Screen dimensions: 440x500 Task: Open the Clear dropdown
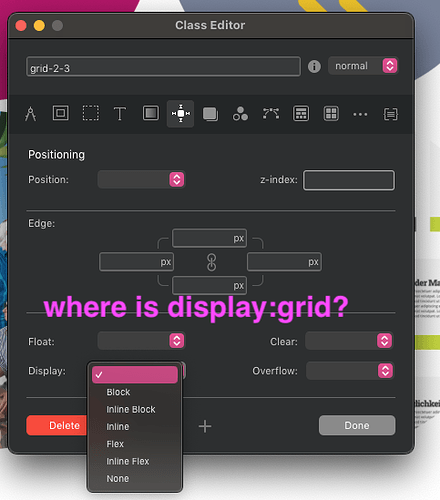tap(349, 341)
